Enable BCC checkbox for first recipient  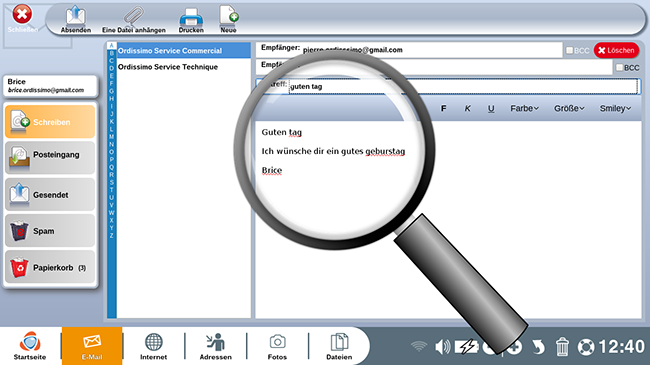pos(570,50)
